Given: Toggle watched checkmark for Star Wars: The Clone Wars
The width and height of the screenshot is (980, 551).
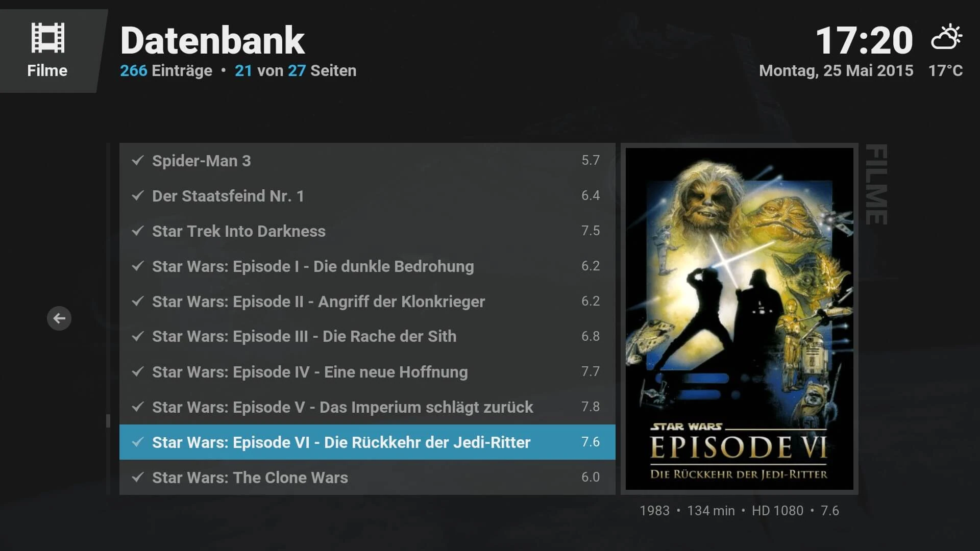Looking at the screenshot, I should point(137,478).
